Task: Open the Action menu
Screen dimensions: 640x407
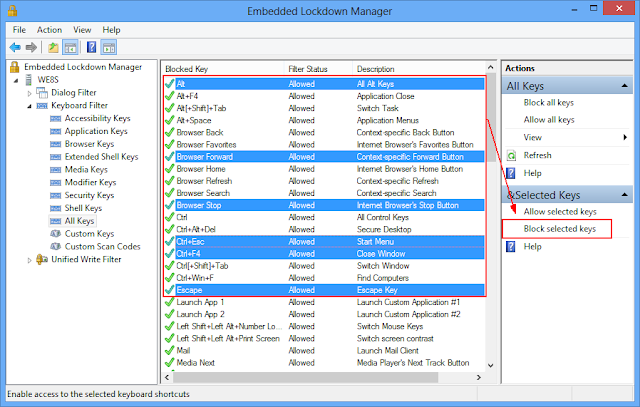Action: point(49,30)
